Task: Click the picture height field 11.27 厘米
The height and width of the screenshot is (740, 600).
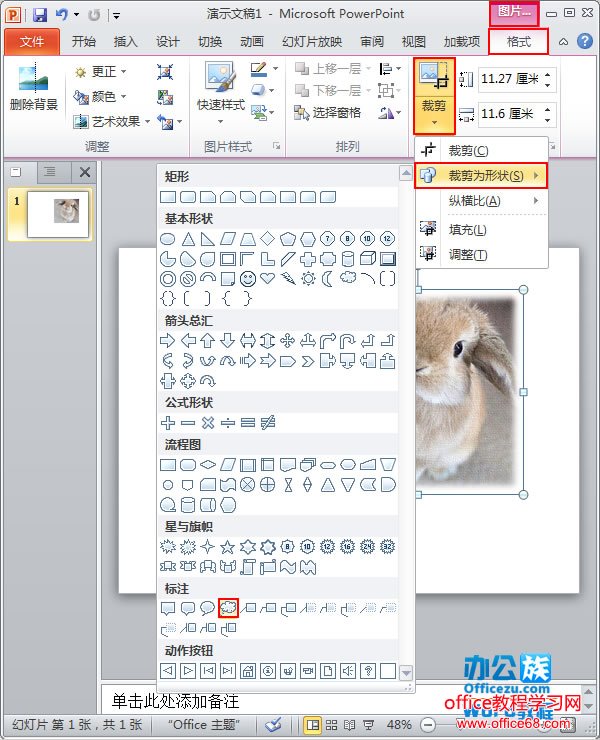Action: [510, 79]
